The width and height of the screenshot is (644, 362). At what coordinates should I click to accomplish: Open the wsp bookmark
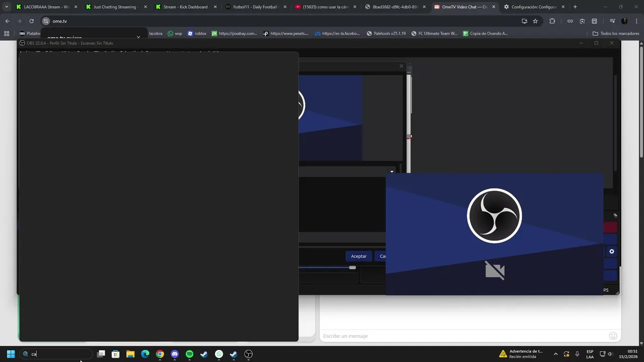(175, 34)
